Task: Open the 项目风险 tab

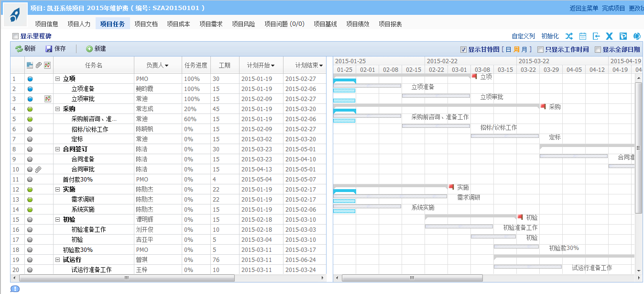Action: (x=243, y=24)
